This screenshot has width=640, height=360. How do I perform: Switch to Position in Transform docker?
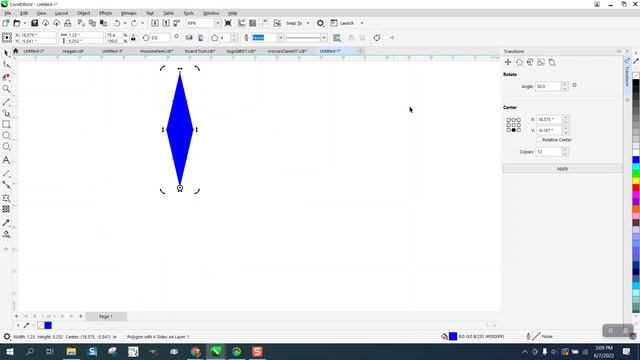pyautogui.click(x=508, y=62)
